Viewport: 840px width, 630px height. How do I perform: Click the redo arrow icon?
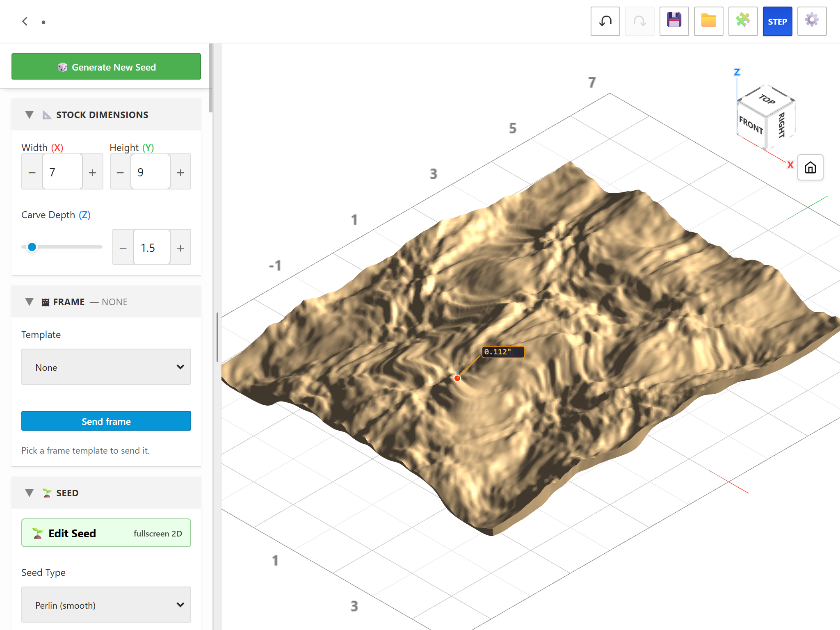point(639,21)
